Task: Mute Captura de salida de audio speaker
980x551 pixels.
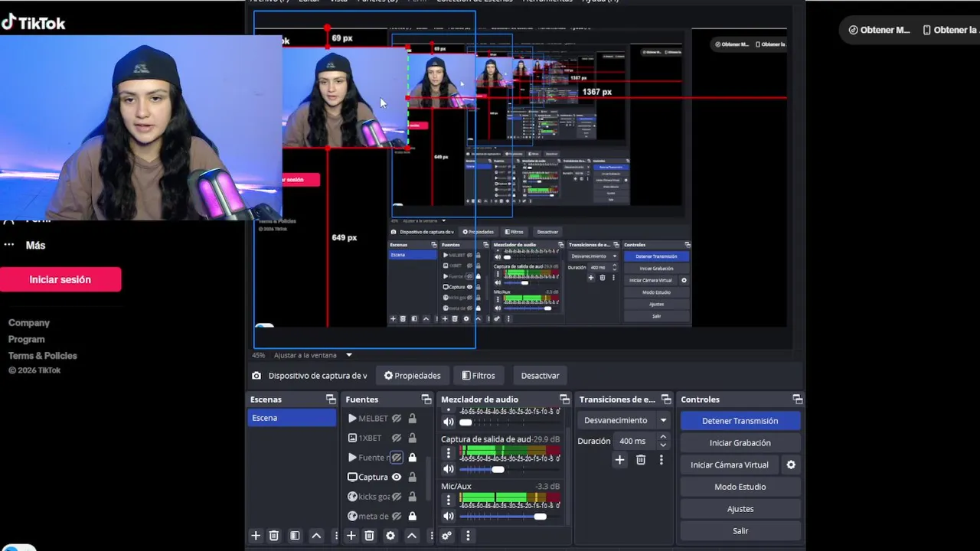Action: [x=449, y=469]
